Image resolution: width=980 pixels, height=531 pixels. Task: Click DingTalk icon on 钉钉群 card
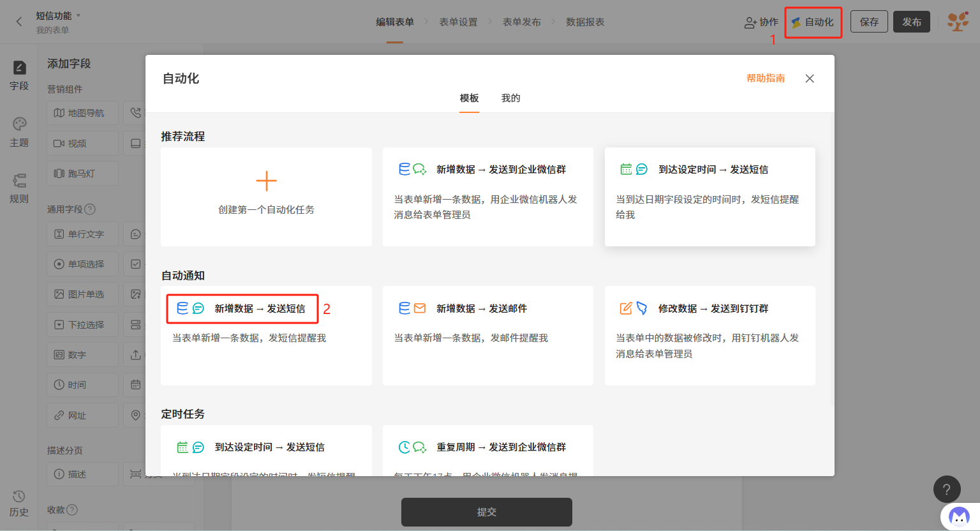642,308
